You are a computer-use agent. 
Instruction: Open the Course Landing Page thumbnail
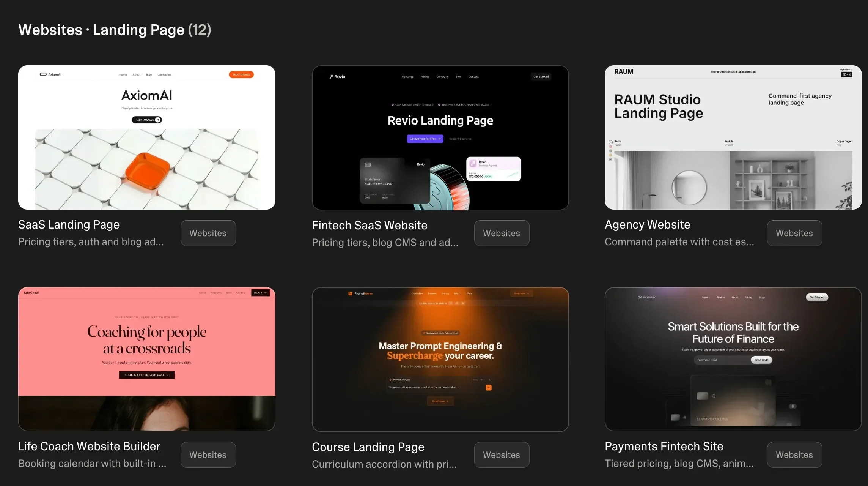pos(440,360)
